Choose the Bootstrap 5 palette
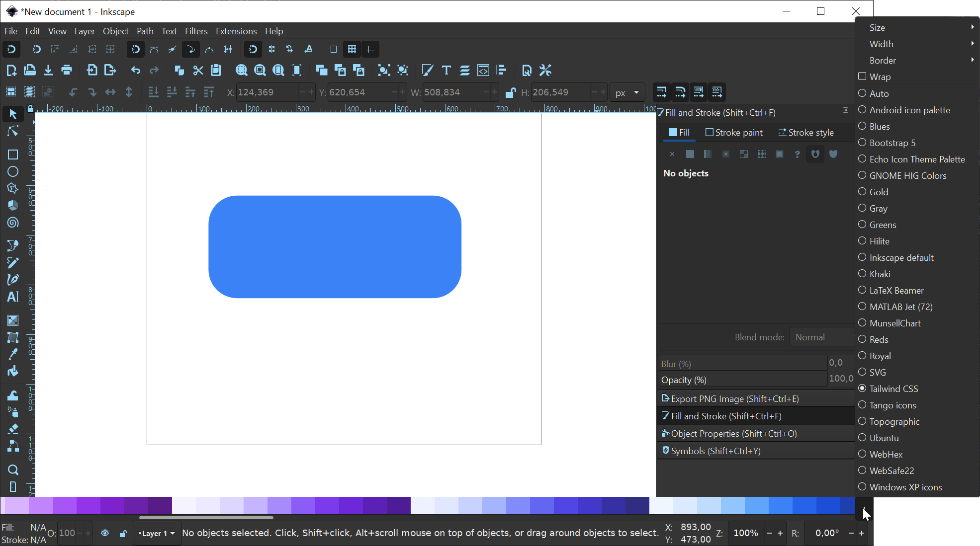Viewport: 980px width, 546px height. coord(892,143)
